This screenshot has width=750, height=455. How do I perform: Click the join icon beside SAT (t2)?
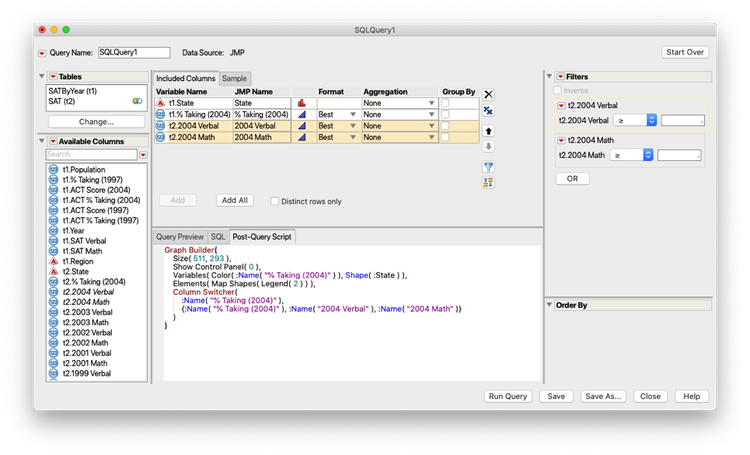[x=137, y=101]
